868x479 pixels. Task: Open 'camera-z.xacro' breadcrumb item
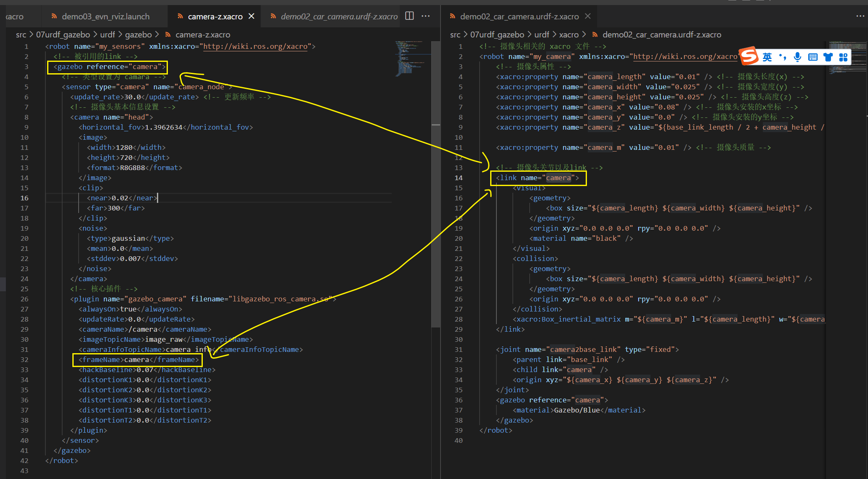point(203,35)
